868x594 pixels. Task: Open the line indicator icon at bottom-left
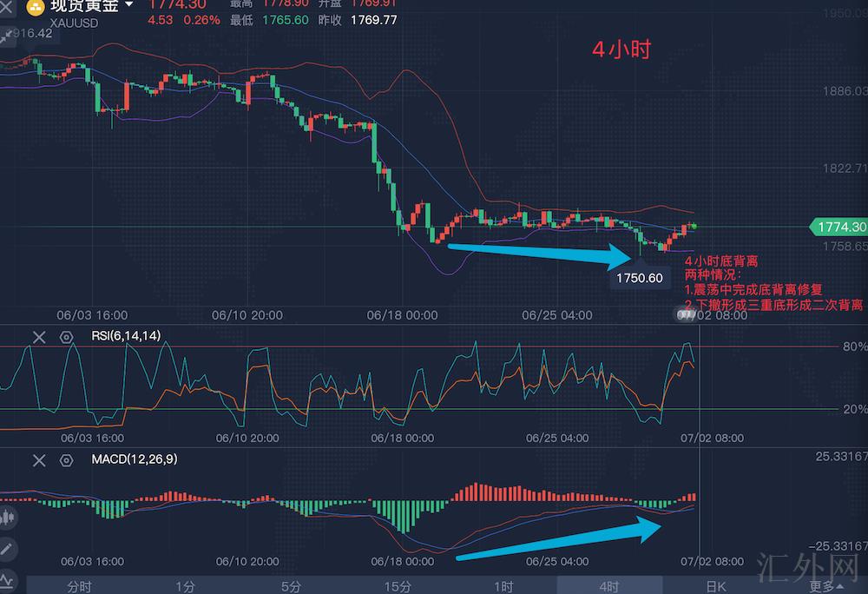[7, 581]
